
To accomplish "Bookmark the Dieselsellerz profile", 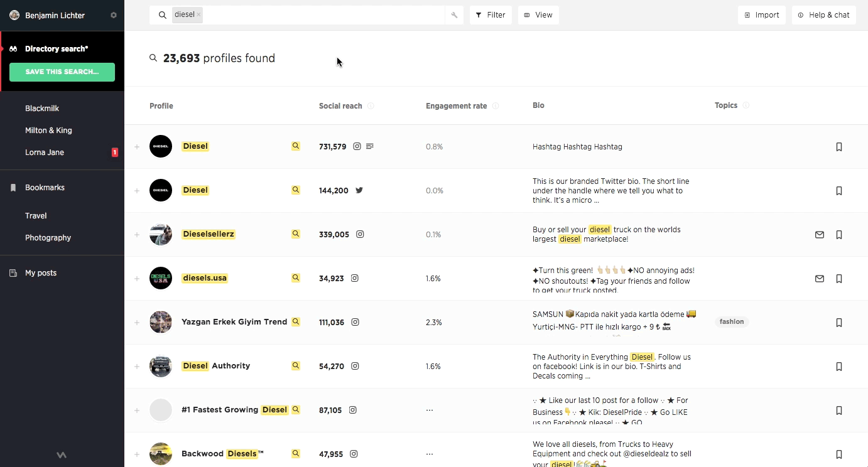I will click(x=839, y=235).
